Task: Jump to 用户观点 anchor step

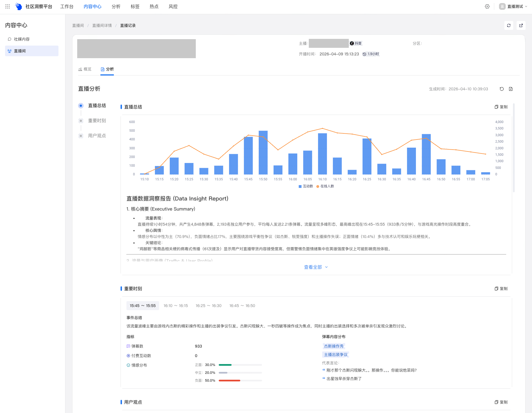Action: [92, 136]
